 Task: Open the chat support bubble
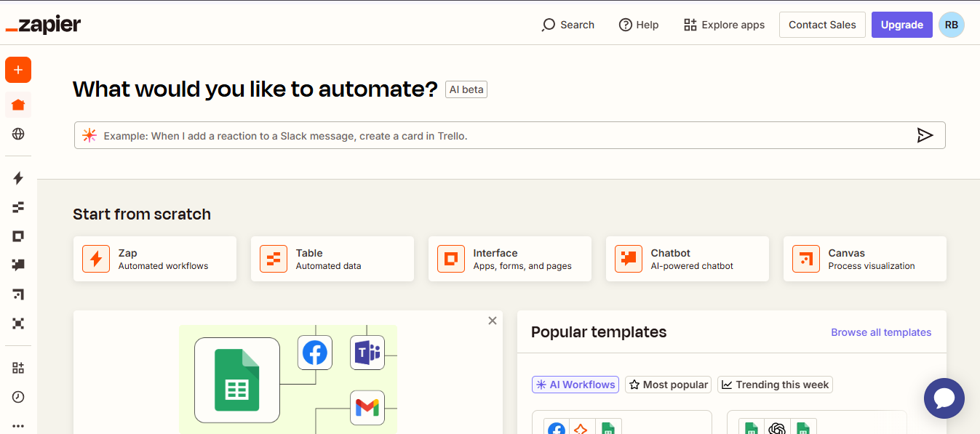coord(944,398)
